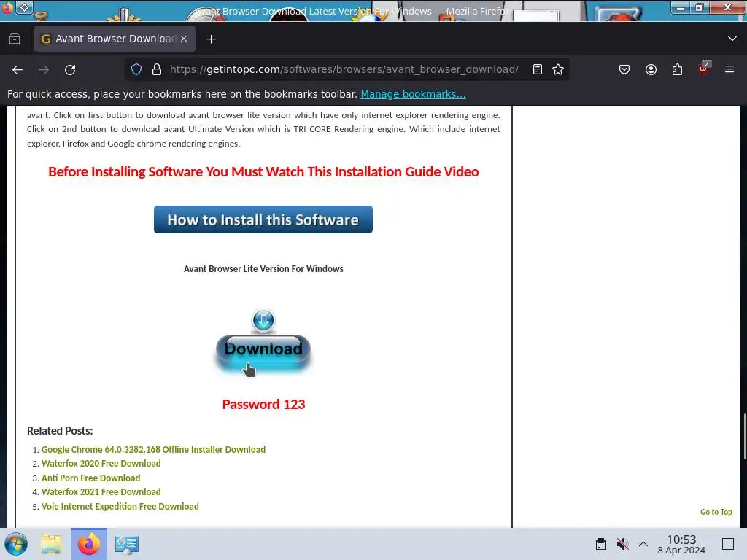
Task: Go back one page
Action: (x=18, y=69)
